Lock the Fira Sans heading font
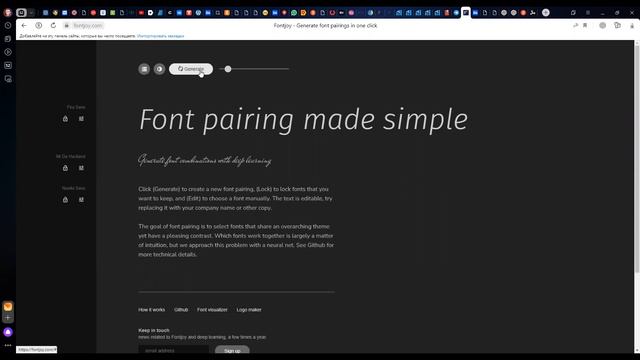Viewport: 640px width, 360px height. click(65, 119)
